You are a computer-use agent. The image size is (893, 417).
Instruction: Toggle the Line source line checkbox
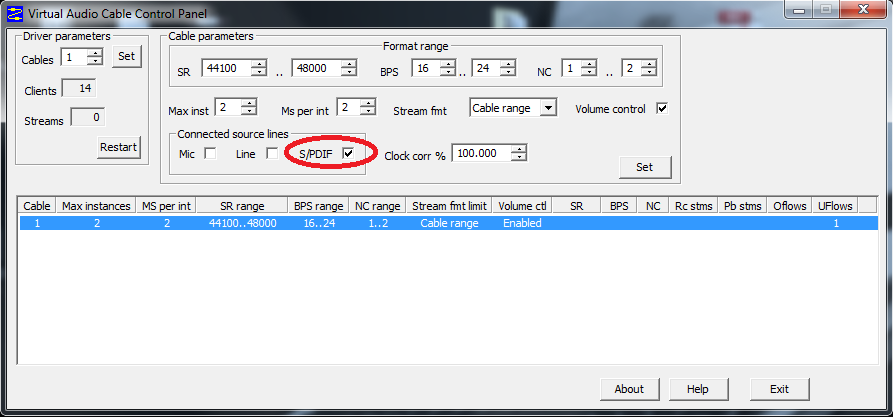[x=272, y=153]
